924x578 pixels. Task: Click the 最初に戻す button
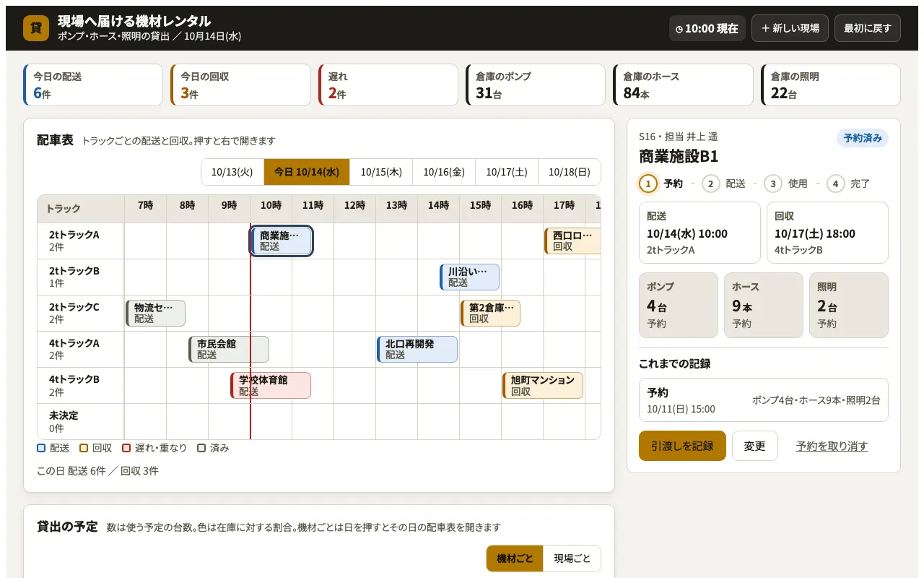(868, 28)
